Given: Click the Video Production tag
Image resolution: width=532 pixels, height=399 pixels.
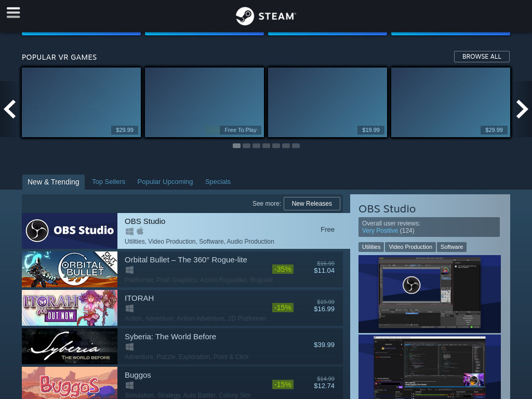Looking at the screenshot, I should tap(410, 247).
